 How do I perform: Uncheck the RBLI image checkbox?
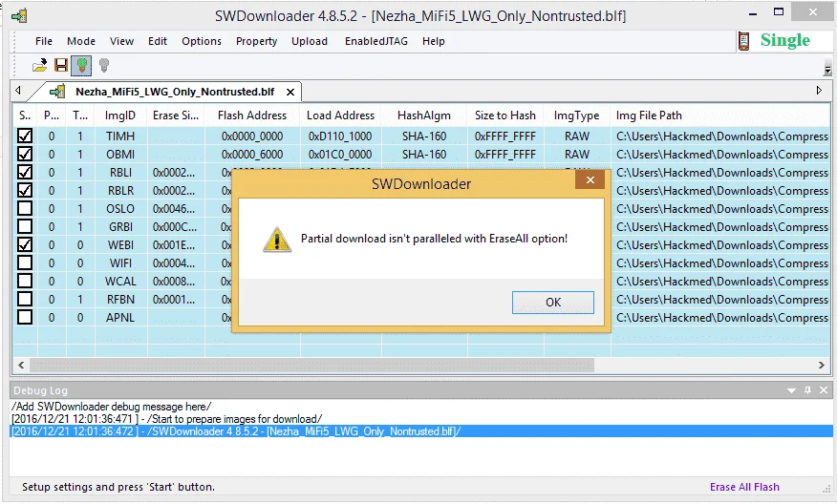pyautogui.click(x=25, y=172)
